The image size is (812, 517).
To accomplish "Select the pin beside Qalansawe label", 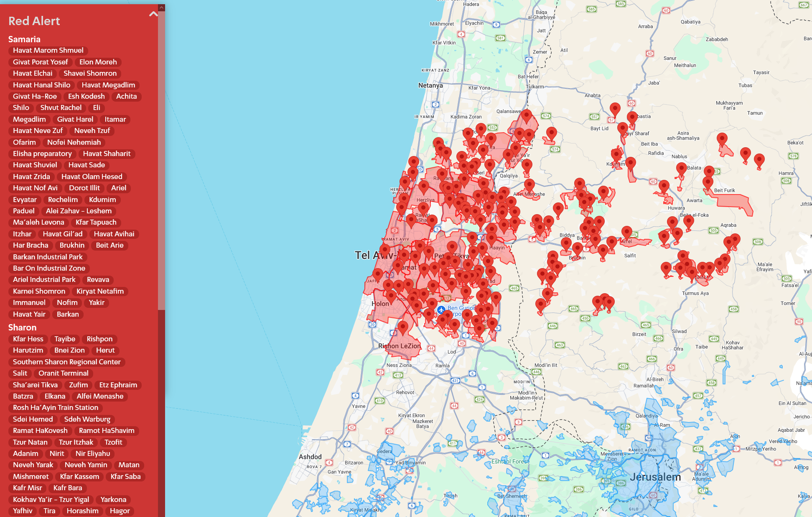I will pos(526,115).
